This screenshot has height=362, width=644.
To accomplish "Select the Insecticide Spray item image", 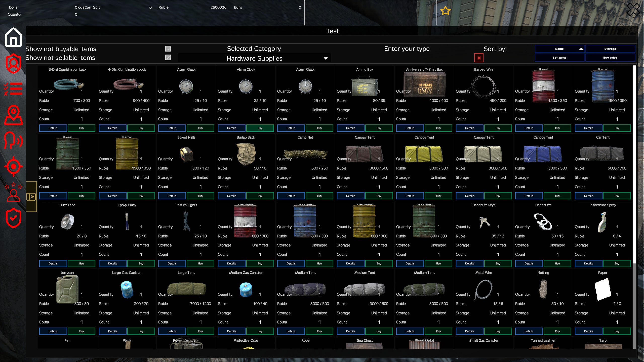I will pos(602,222).
